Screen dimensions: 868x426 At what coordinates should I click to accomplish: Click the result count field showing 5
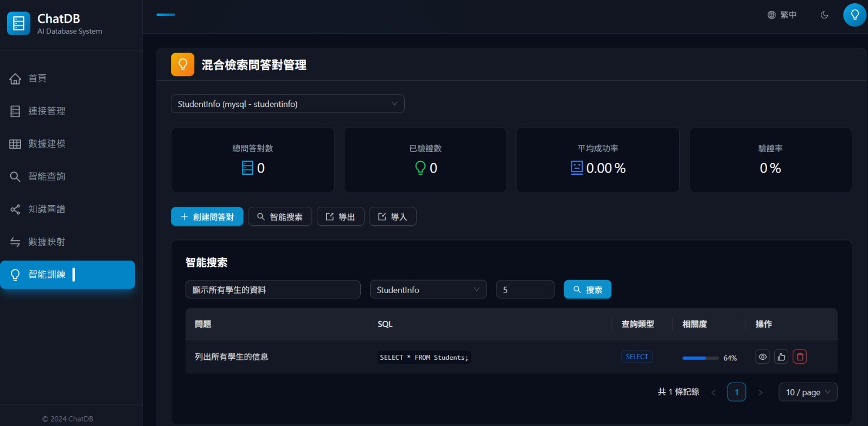pos(525,289)
